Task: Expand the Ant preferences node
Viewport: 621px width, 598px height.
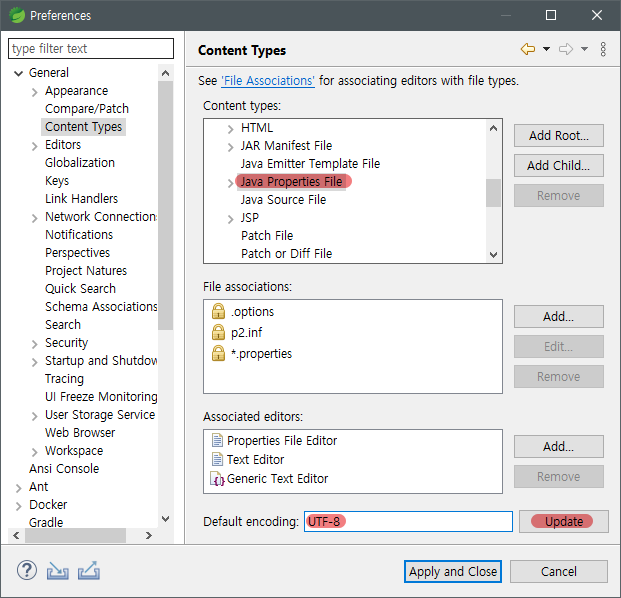Action: (x=18, y=488)
